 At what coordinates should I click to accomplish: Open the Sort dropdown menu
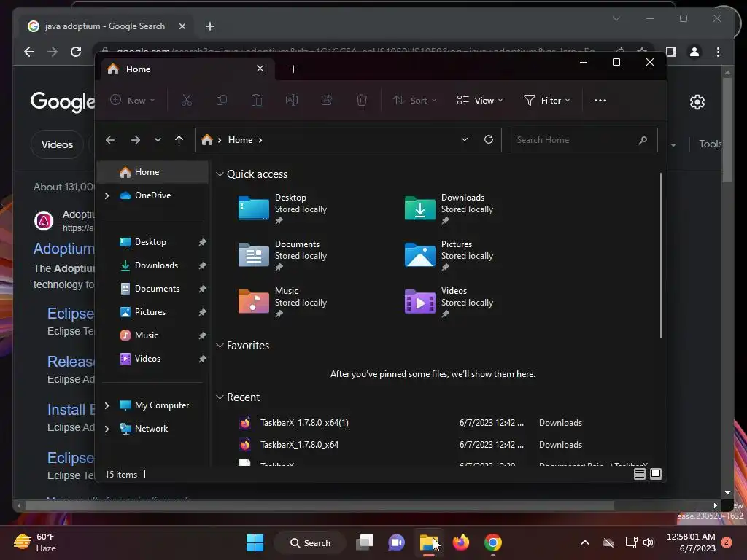click(x=414, y=101)
